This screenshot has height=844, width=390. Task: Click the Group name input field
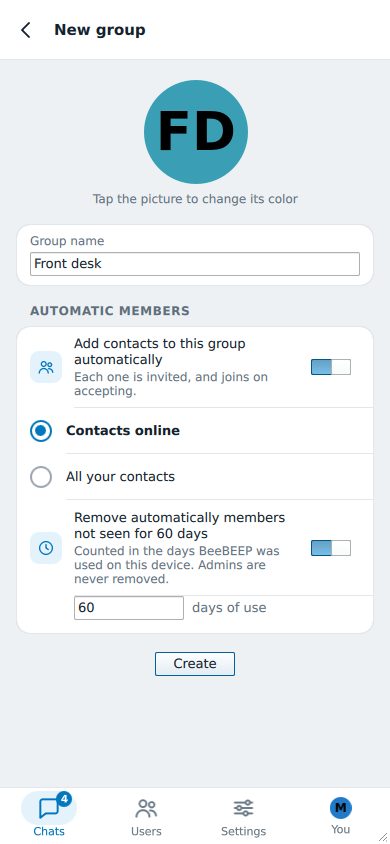pyautogui.click(x=195, y=264)
